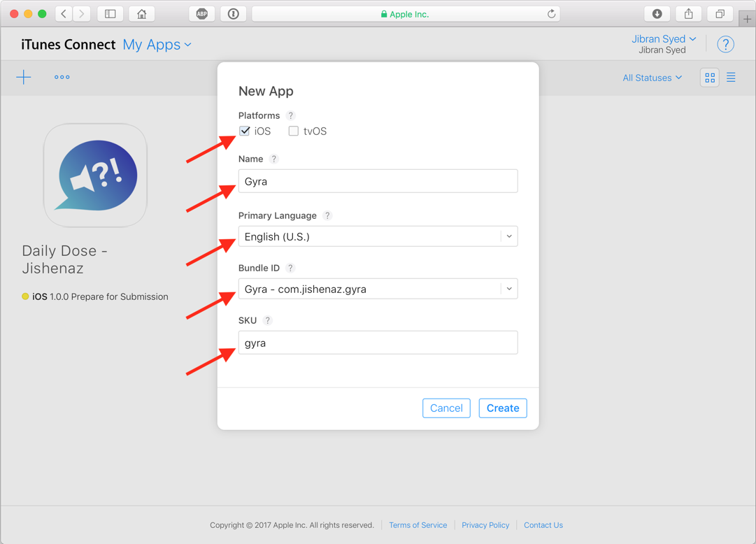Expand the Primary Language dropdown
The width and height of the screenshot is (756, 544).
pyautogui.click(x=509, y=236)
